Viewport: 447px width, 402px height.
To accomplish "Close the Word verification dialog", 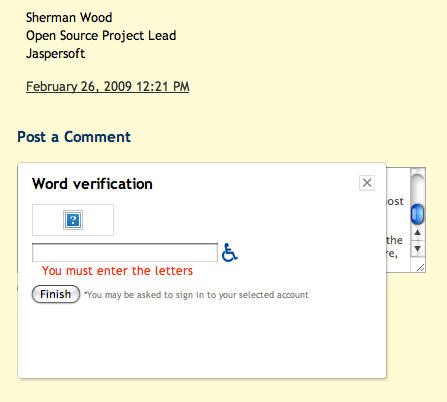I will click(x=367, y=183).
